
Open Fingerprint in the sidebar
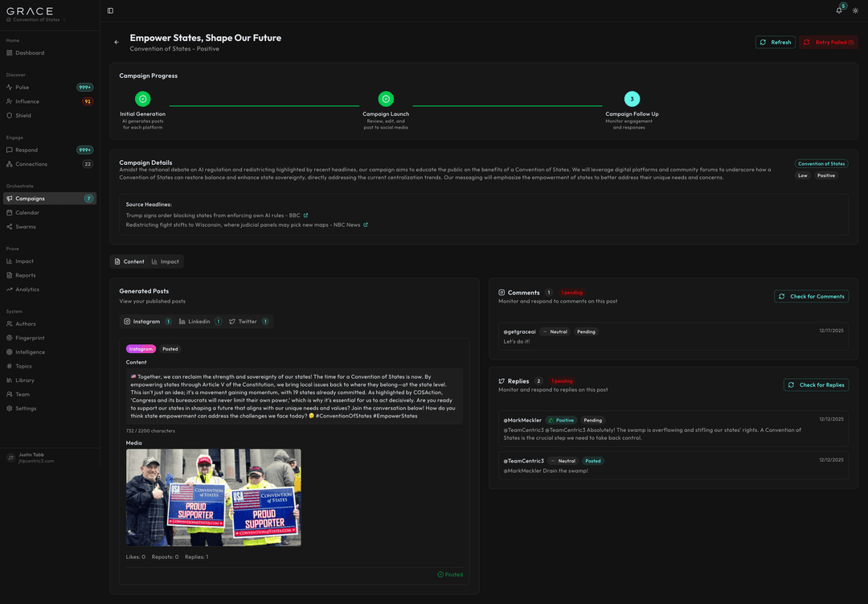(x=30, y=338)
